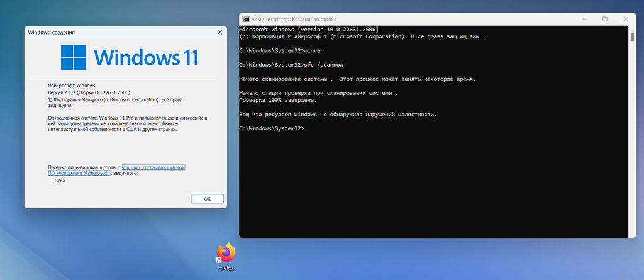Close the Command Prompt window
The image size is (644, 280).
click(x=626, y=19)
